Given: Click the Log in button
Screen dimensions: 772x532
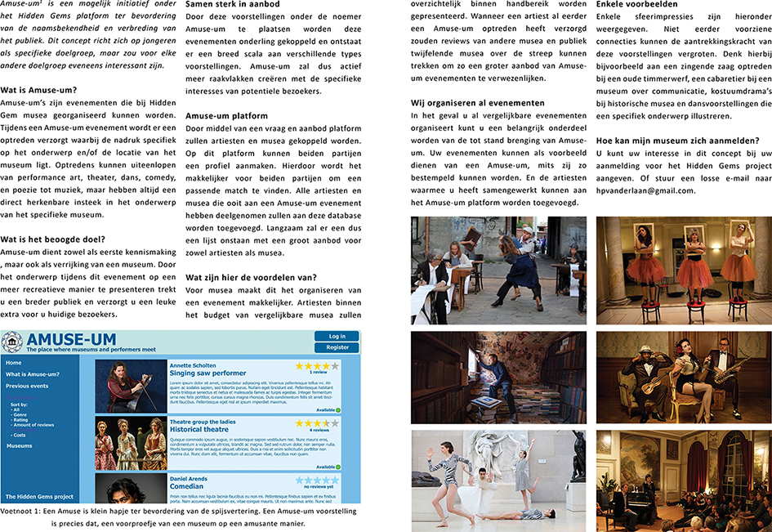Looking at the screenshot, I should pos(337,336).
